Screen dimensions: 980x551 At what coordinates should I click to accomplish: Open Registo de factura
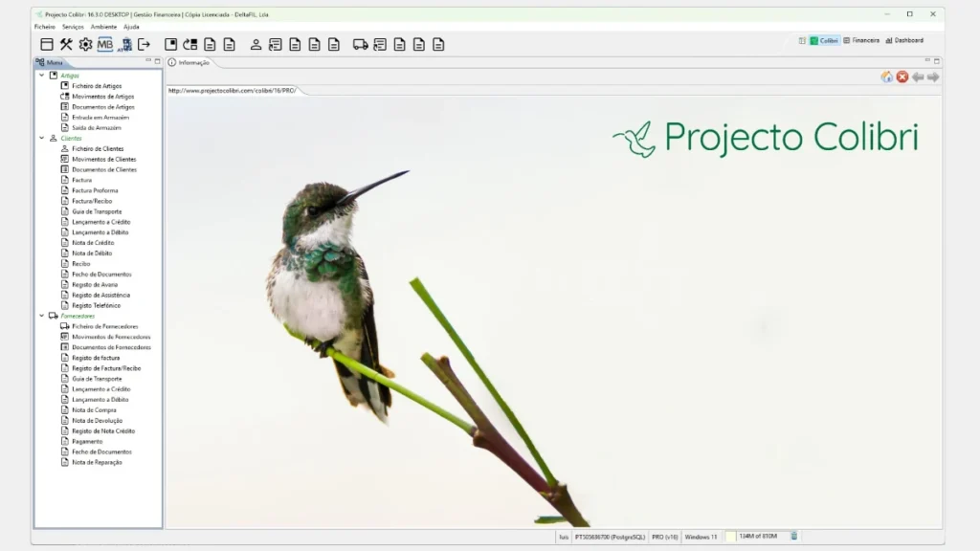pos(96,358)
